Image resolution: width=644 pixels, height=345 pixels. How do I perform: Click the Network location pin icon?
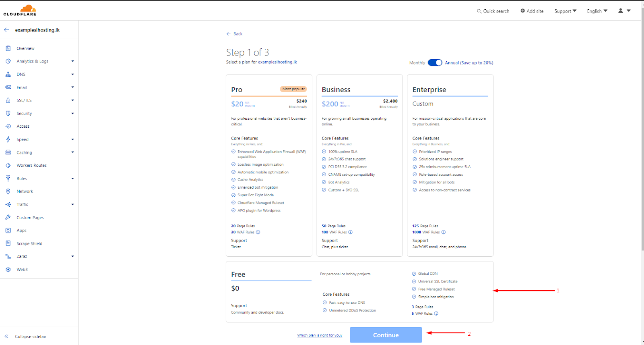tap(8, 191)
